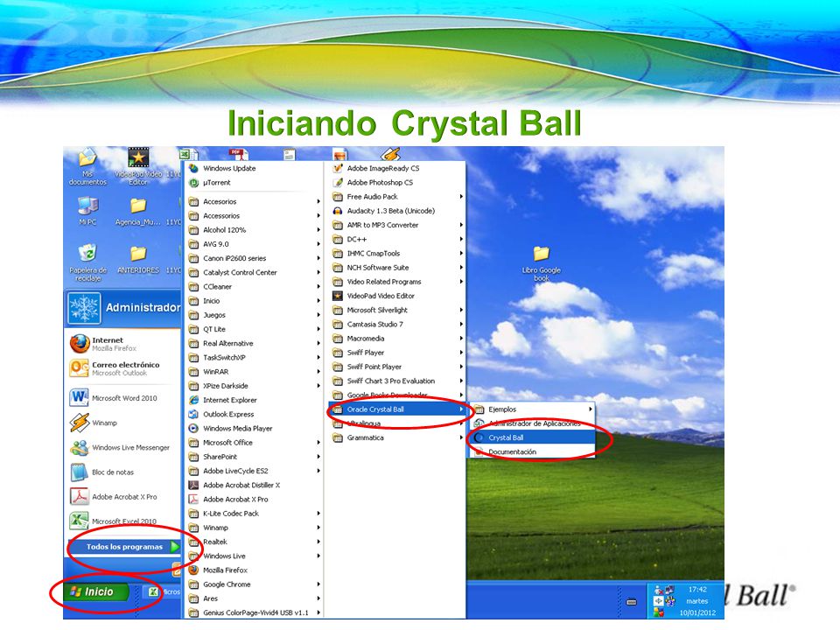Open Documentación in the Crystal Ball submenu
This screenshot has width=840, height=630.
tap(533, 452)
